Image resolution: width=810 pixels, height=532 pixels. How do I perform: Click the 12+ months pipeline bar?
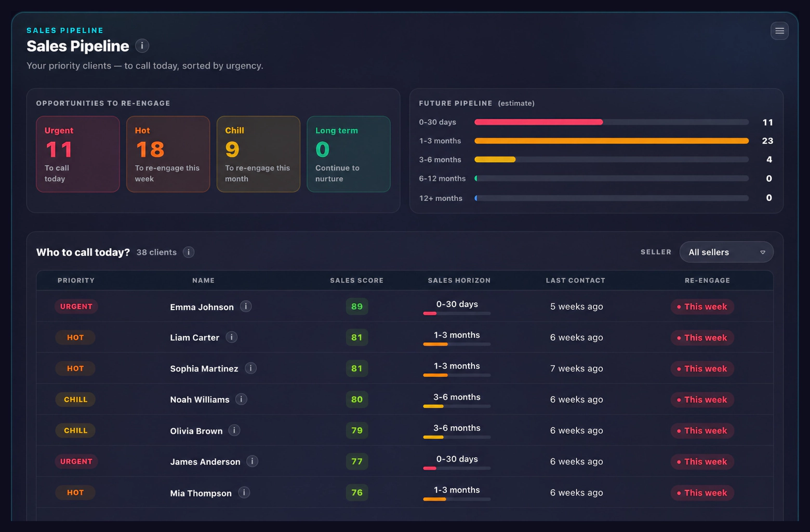coord(612,198)
